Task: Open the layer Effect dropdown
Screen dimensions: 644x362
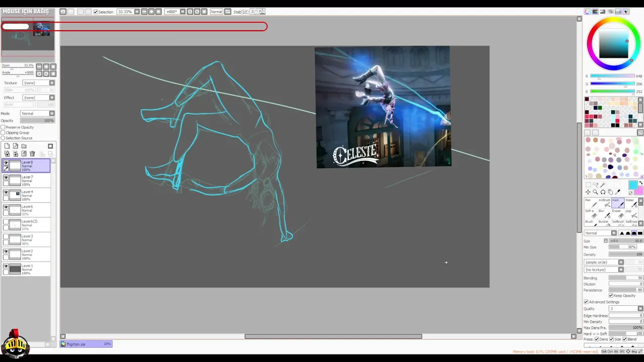Action: pos(38,98)
